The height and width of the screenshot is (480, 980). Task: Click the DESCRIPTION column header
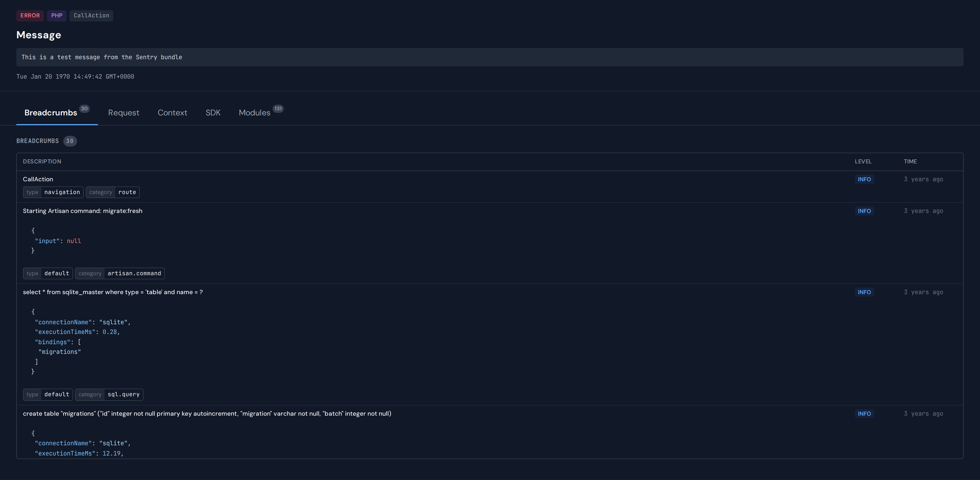click(42, 161)
